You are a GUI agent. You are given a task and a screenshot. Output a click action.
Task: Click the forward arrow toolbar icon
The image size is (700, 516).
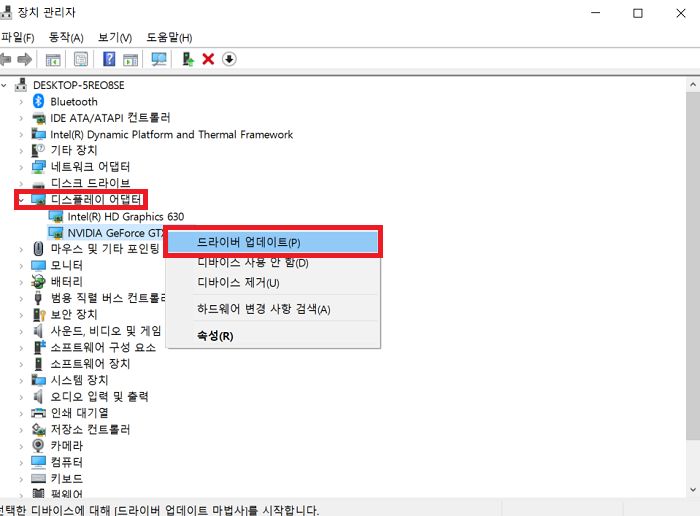(25, 59)
